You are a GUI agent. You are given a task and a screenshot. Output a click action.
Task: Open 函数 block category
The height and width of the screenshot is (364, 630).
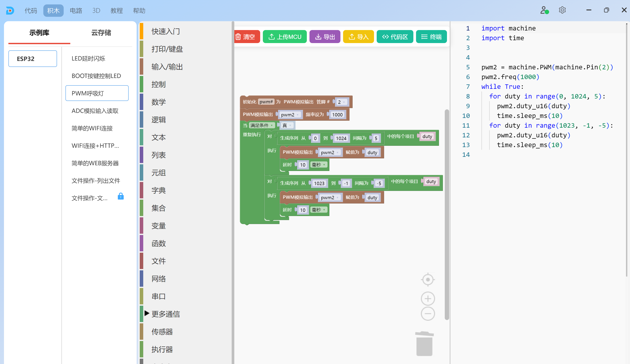click(x=158, y=243)
